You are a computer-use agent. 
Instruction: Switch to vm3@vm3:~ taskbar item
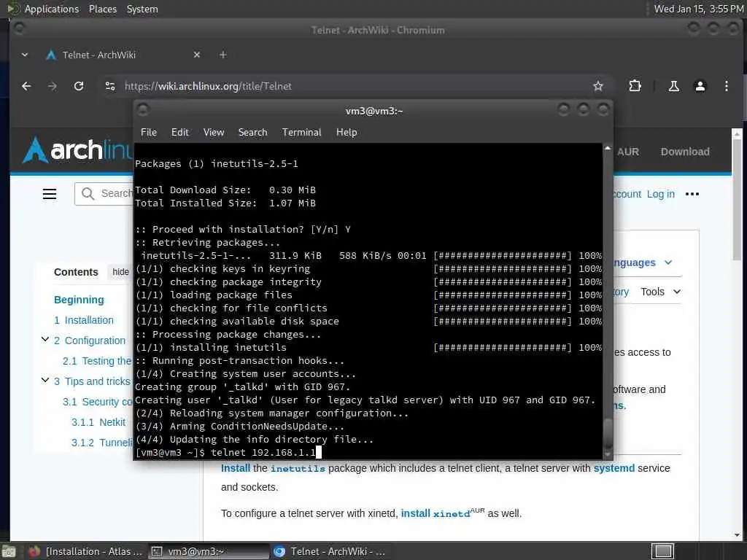pos(209,551)
